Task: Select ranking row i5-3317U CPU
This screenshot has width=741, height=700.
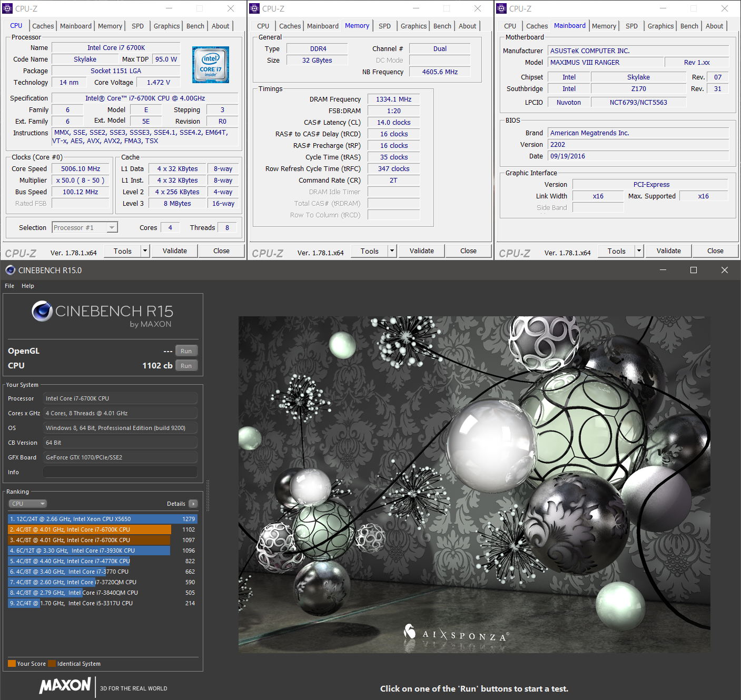Action: [103, 603]
